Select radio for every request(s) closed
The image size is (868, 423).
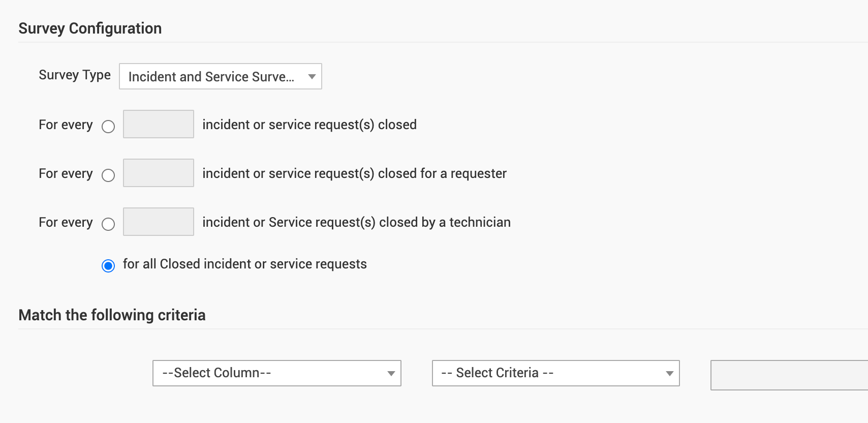108,127
